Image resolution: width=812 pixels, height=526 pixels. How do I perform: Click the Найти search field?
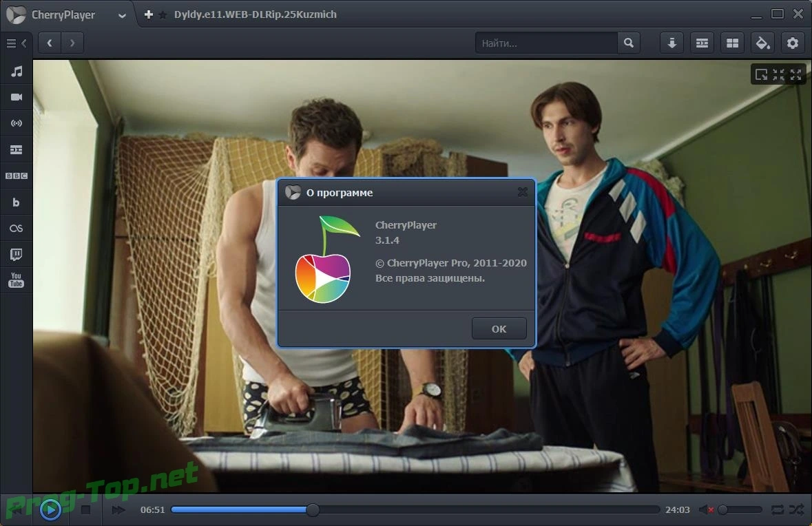click(x=546, y=43)
